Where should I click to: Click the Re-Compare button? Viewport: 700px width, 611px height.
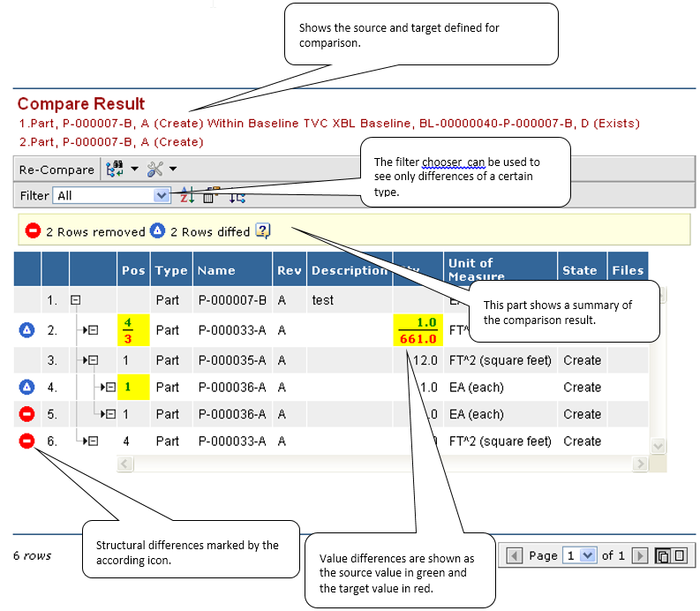pos(56,170)
